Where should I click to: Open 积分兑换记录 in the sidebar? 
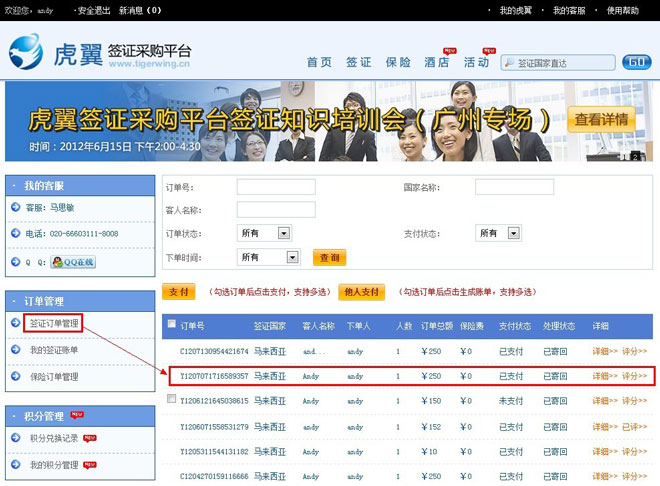coord(53,438)
